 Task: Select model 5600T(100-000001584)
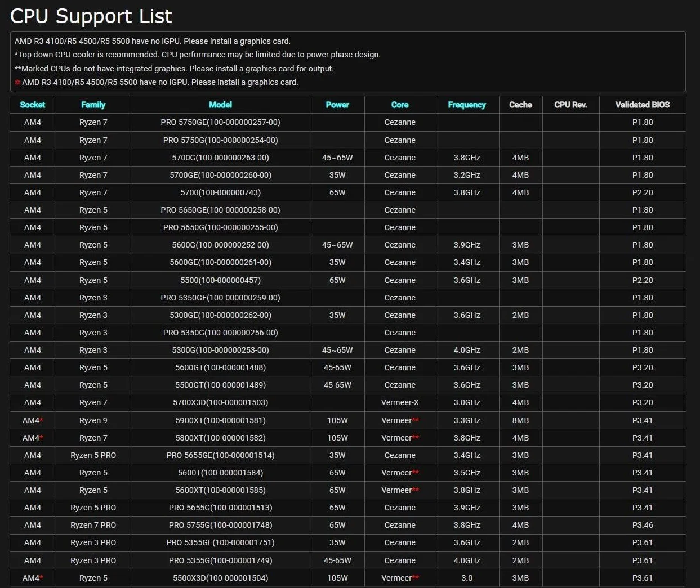pyautogui.click(x=220, y=473)
